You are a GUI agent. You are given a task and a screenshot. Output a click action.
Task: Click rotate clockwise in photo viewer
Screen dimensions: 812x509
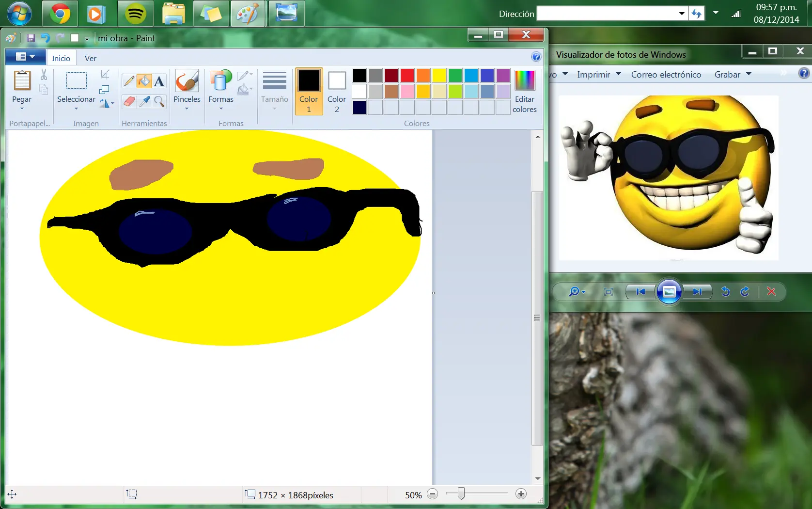(x=745, y=291)
